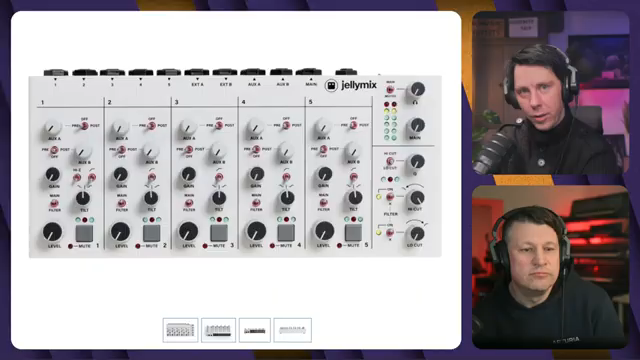The width and height of the screenshot is (640, 360).
Task: Click the channel 4 GAIN knob
Action: [256, 174]
